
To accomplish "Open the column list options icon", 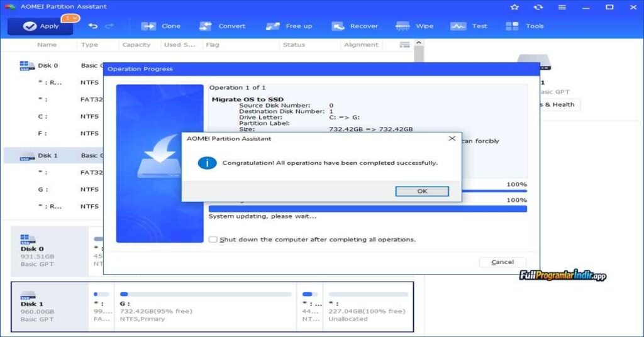I will point(404,45).
